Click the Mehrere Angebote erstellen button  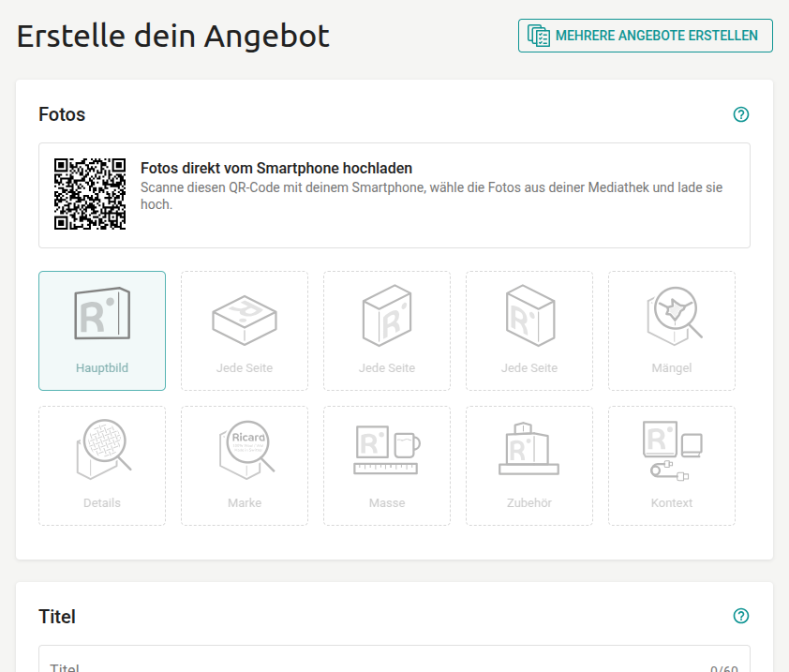pyautogui.click(x=645, y=36)
